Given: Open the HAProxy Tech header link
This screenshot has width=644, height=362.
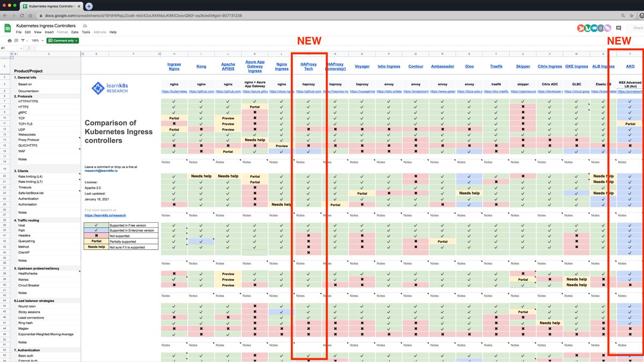Looking at the screenshot, I should (309, 67).
